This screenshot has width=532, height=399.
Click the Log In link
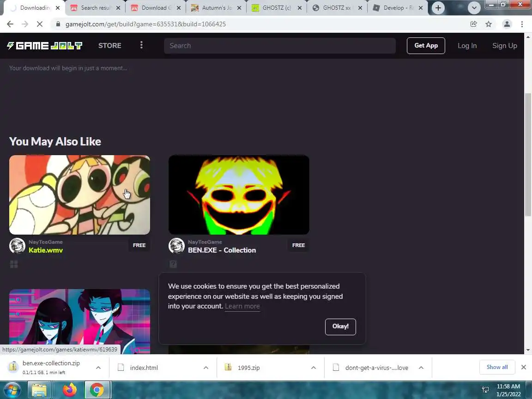pos(467,45)
